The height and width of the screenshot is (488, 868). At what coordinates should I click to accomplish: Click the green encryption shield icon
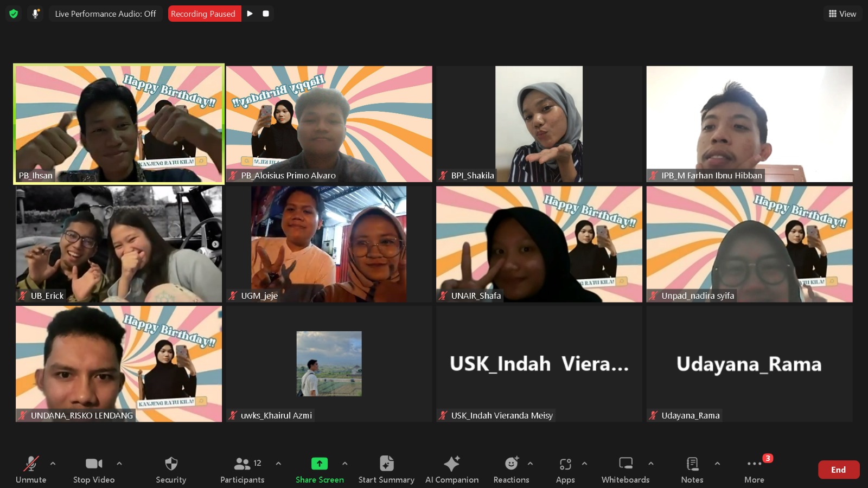point(14,14)
